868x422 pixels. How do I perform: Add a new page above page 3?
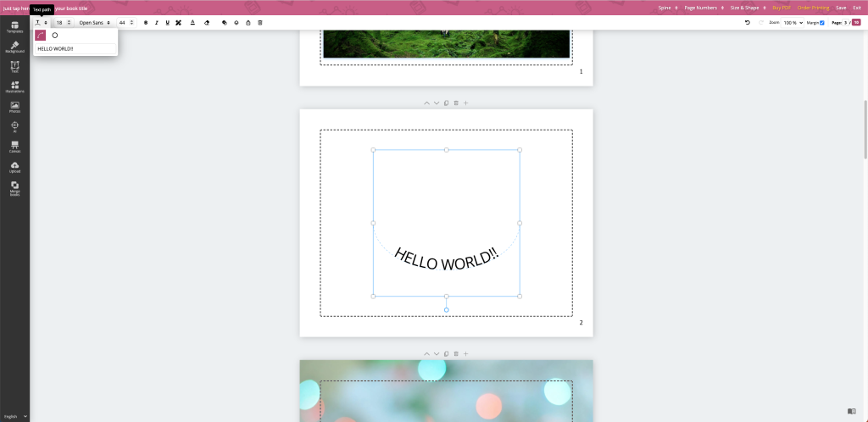click(x=465, y=354)
